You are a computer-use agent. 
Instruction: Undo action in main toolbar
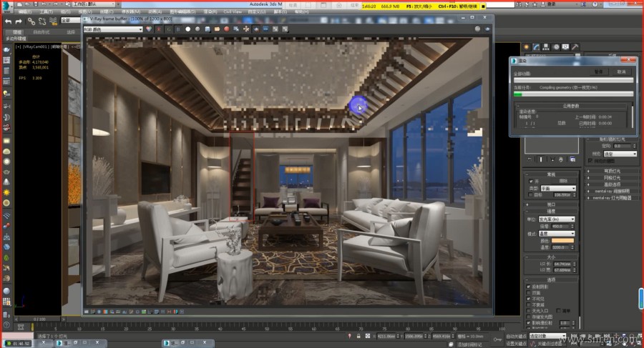pos(8,21)
